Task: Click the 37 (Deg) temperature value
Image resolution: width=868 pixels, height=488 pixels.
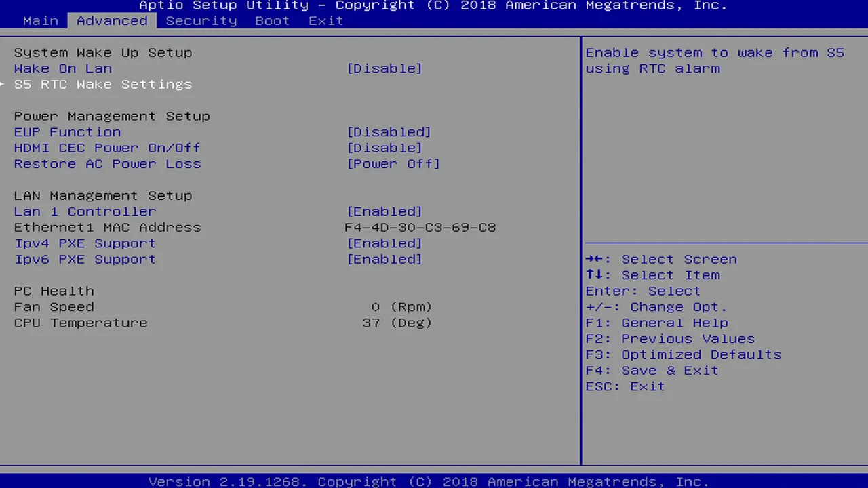Action: click(x=397, y=323)
